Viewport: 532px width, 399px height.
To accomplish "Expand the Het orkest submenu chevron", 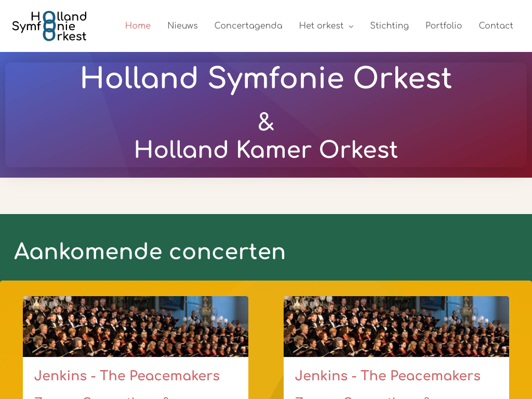I will tap(351, 26).
